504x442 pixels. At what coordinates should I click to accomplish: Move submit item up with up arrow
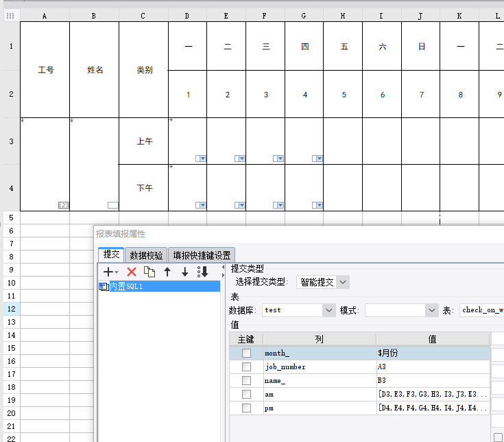167,272
